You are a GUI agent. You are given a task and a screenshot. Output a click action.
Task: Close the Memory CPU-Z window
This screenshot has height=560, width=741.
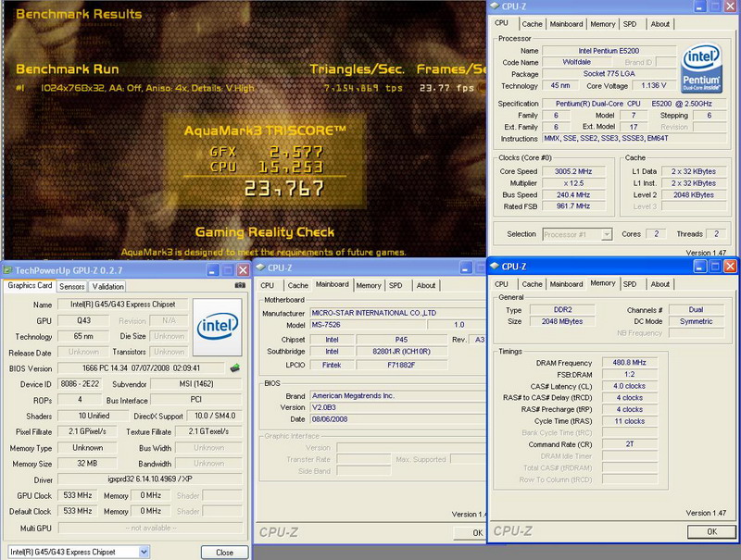click(730, 267)
